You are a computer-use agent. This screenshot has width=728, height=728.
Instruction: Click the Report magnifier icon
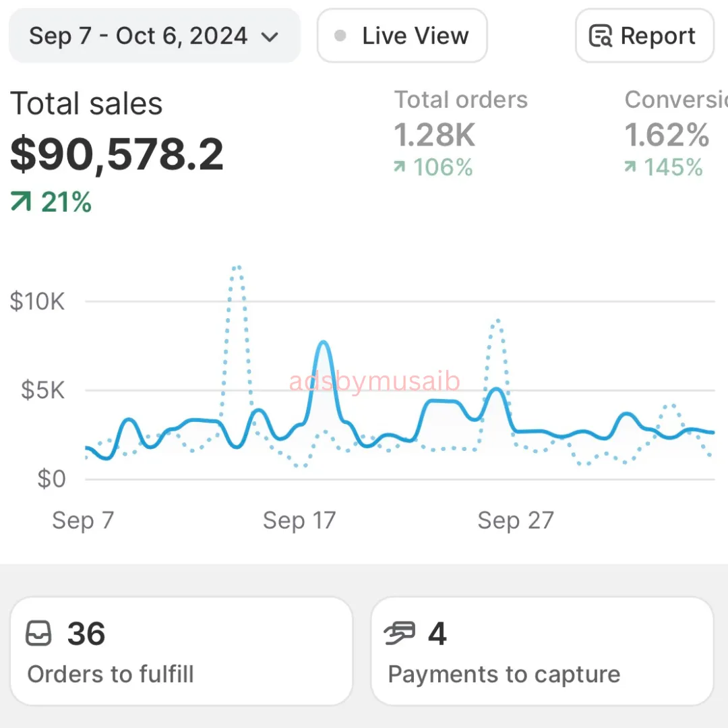coord(601,36)
